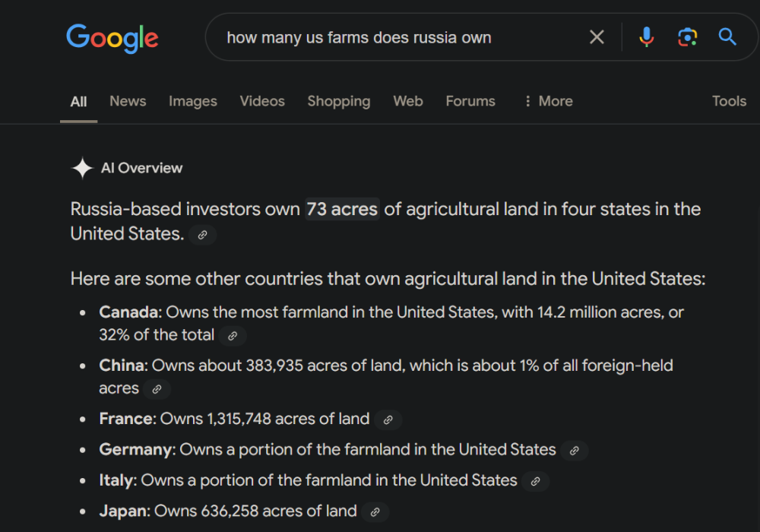Open source link icon for Italy entry

(535, 481)
